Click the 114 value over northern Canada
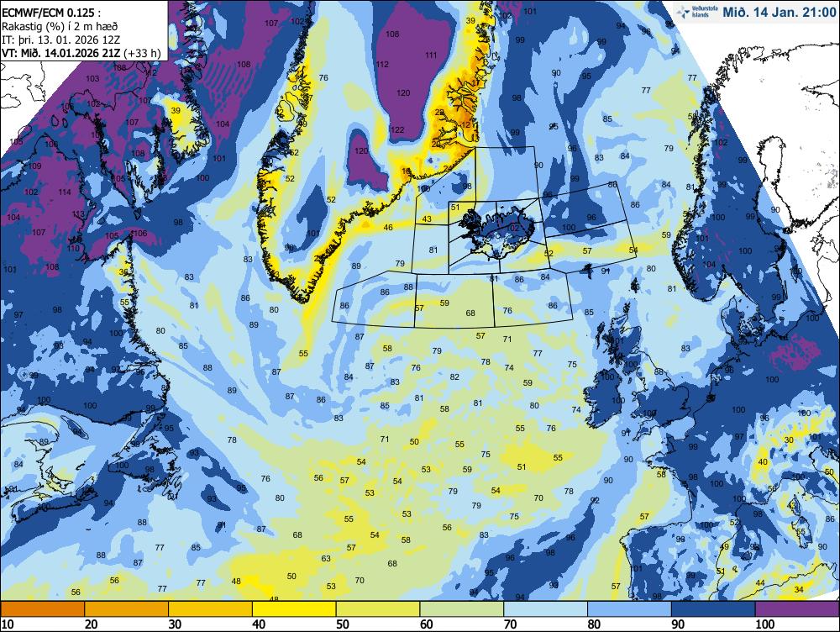840x632 pixels. pos(65,192)
